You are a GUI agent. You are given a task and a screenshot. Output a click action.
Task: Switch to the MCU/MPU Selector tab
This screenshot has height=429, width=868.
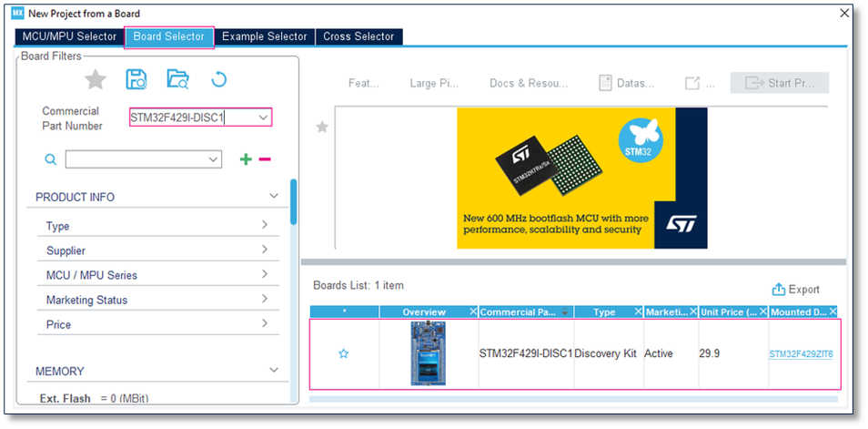point(69,36)
